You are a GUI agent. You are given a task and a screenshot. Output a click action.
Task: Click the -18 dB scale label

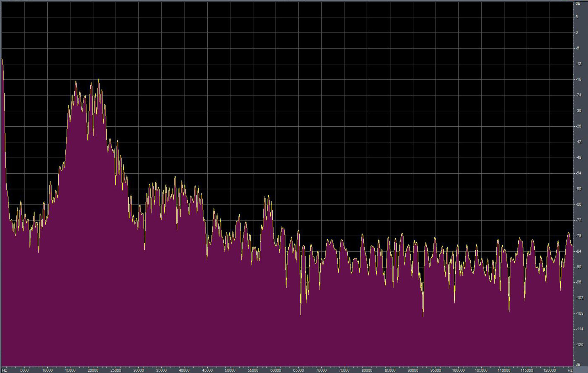[x=578, y=79]
